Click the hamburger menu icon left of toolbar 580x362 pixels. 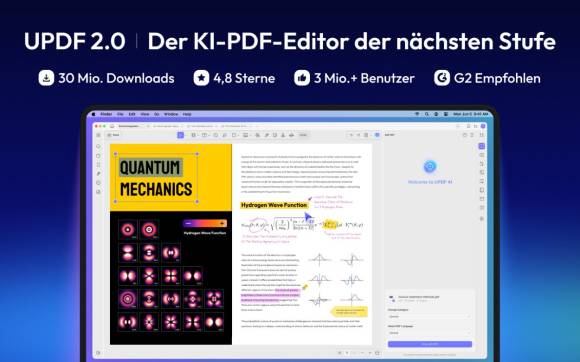click(x=98, y=135)
